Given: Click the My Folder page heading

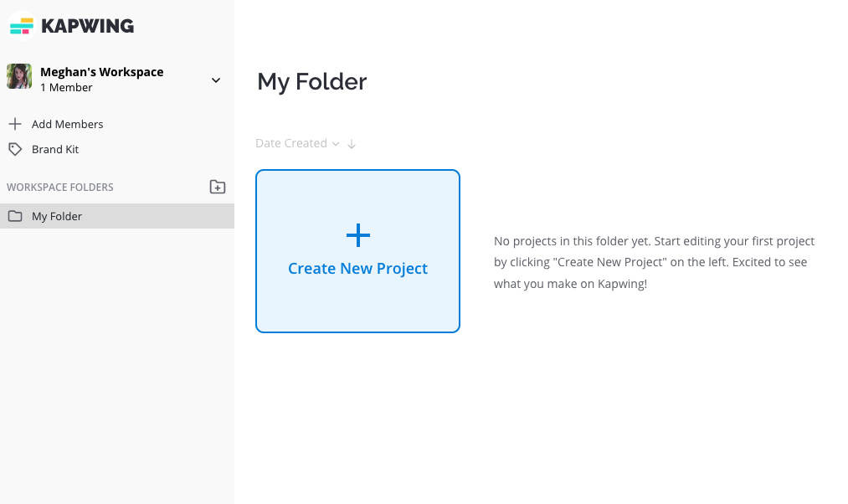Looking at the screenshot, I should point(311,82).
